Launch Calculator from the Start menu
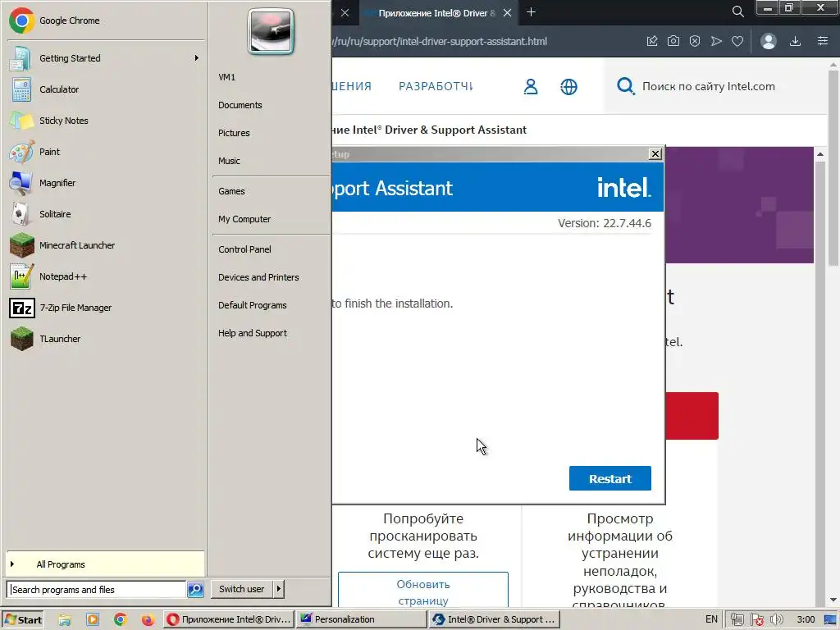The image size is (840, 630). tap(105, 89)
